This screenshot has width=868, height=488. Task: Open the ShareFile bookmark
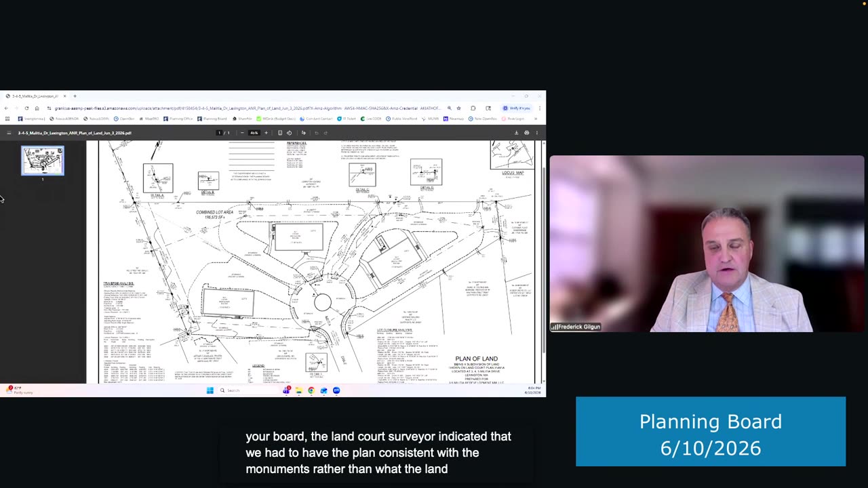[242, 119]
